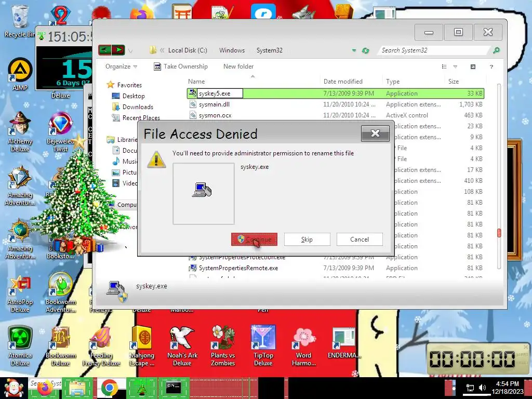Open AIMP desktop shortcut
This screenshot has width=532, height=399.
[x=20, y=75]
